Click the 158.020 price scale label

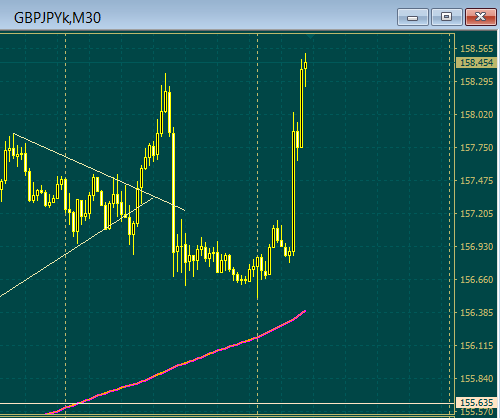[476, 115]
